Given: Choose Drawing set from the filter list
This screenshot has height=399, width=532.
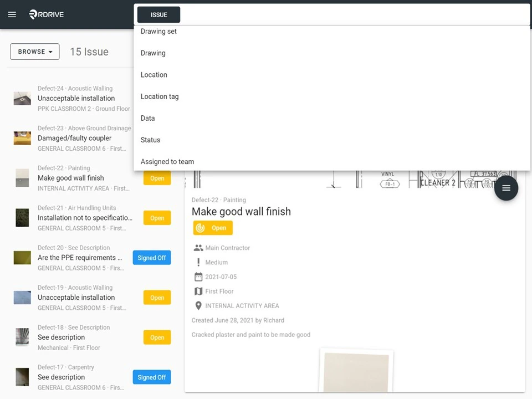Looking at the screenshot, I should [x=158, y=31].
